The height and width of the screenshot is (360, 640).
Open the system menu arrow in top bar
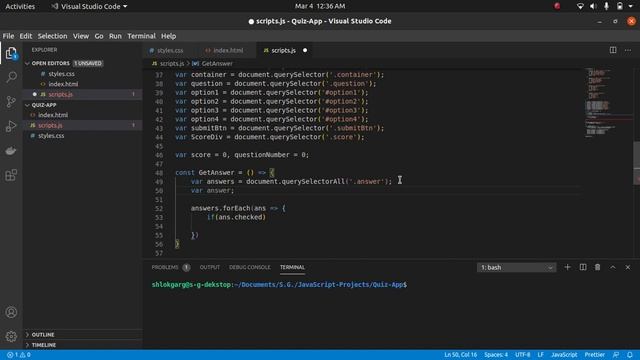tap(632, 6)
